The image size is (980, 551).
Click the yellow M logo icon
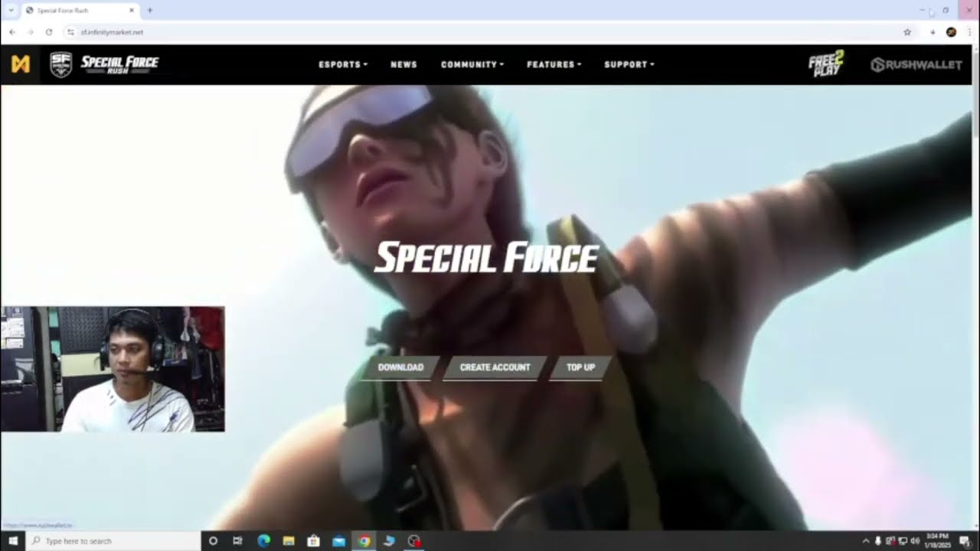(21, 64)
